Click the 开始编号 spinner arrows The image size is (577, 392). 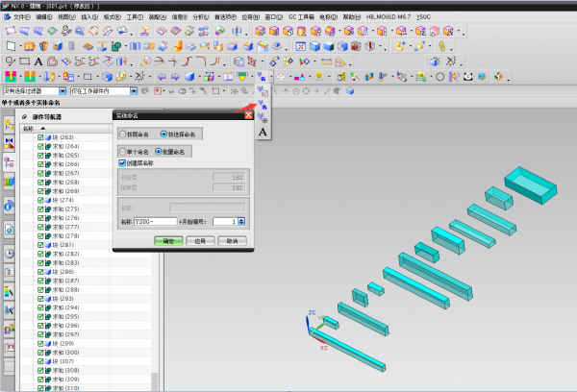[242, 221]
